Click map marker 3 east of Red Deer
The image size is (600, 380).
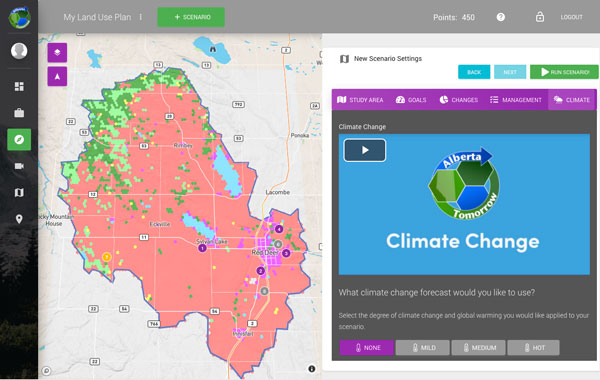(x=286, y=253)
